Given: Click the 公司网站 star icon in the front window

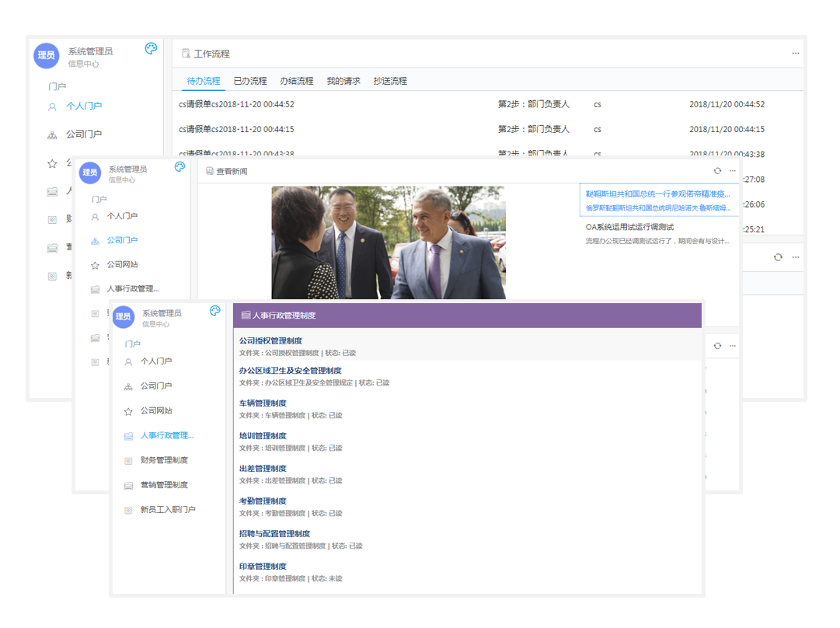Looking at the screenshot, I should (128, 411).
